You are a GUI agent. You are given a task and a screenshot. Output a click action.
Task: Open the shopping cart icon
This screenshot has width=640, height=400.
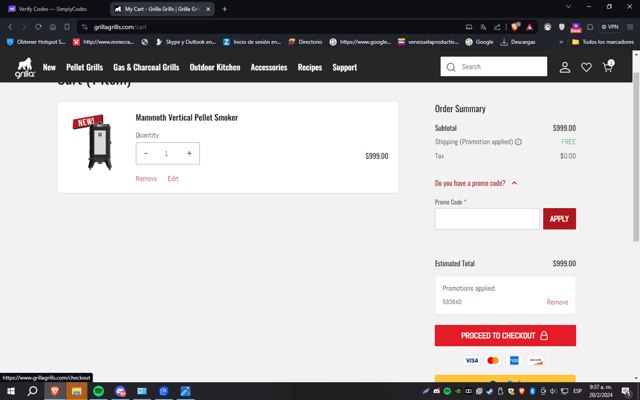point(608,66)
